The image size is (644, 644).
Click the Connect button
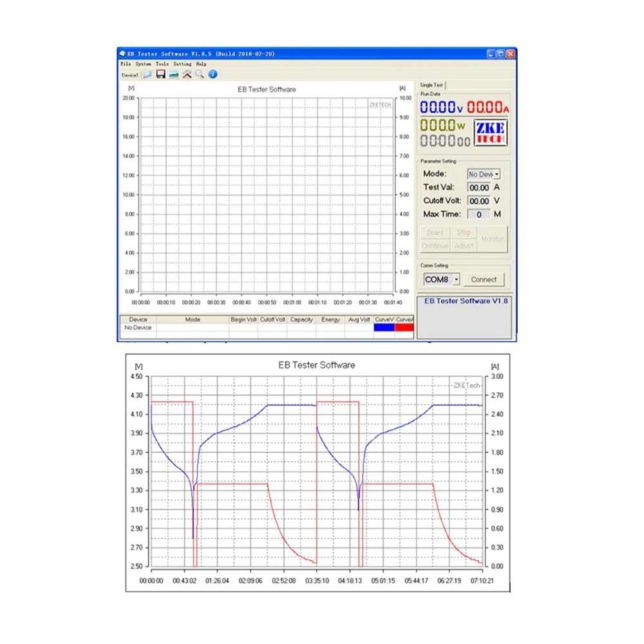coord(484,279)
